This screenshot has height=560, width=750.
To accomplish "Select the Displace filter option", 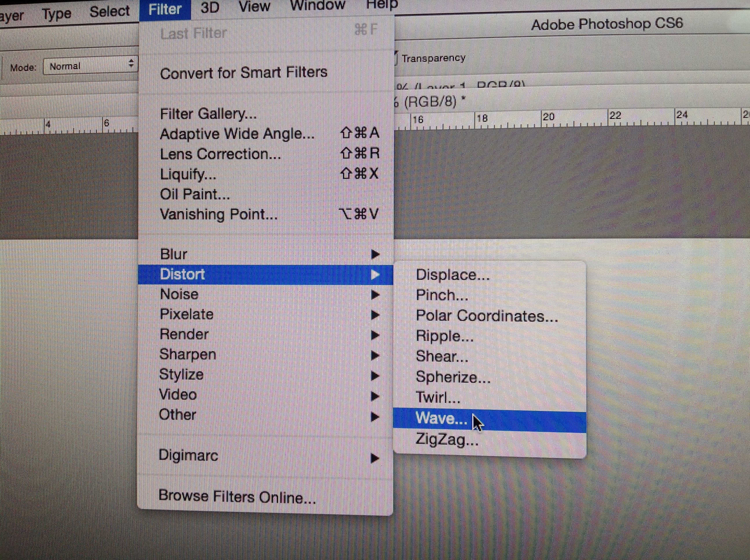I will (x=453, y=275).
